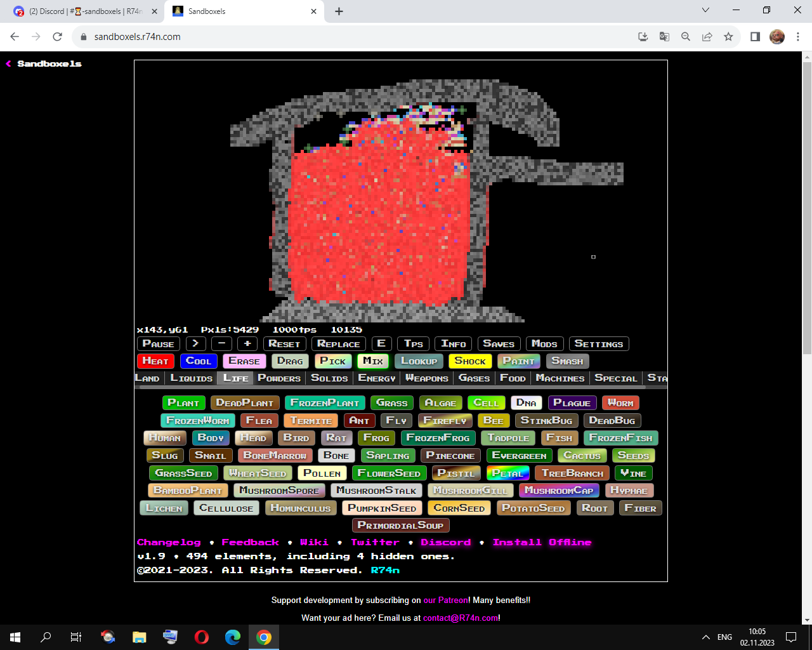Open the Windows notification center
812x650 pixels.
(x=791, y=637)
